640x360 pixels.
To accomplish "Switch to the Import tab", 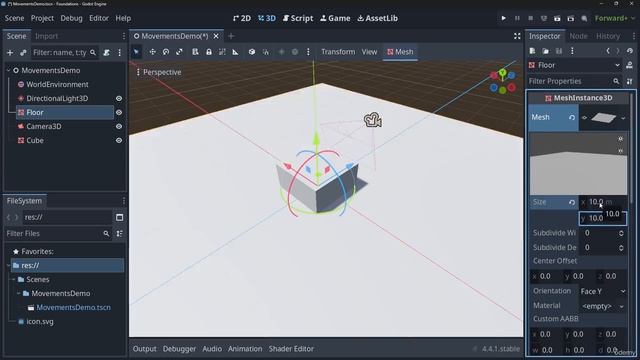I will pos(47,36).
